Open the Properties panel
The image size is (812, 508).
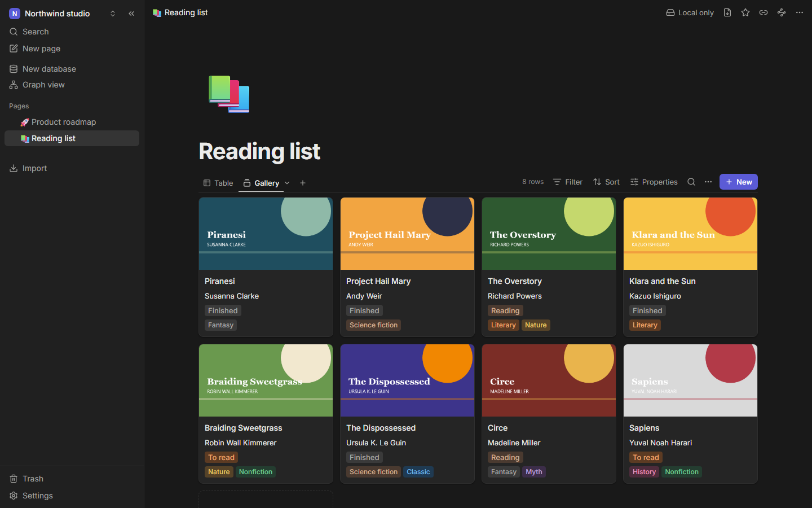coord(654,182)
